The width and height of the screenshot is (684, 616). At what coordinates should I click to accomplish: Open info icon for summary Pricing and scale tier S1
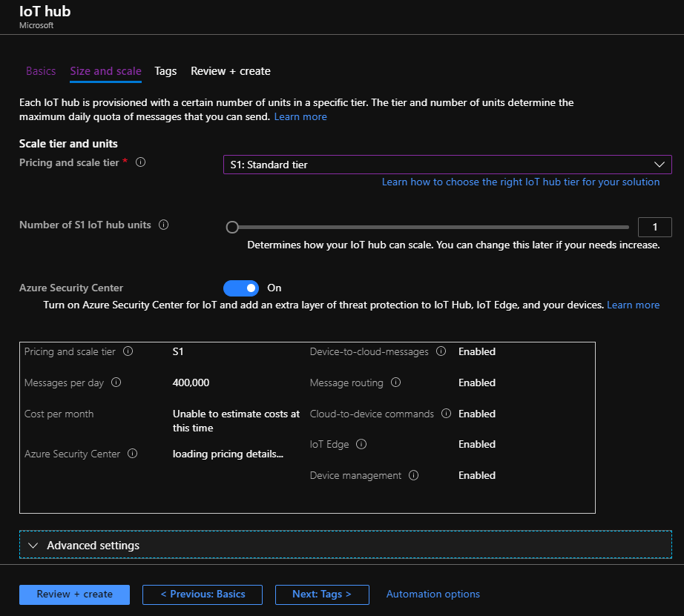[x=128, y=351]
